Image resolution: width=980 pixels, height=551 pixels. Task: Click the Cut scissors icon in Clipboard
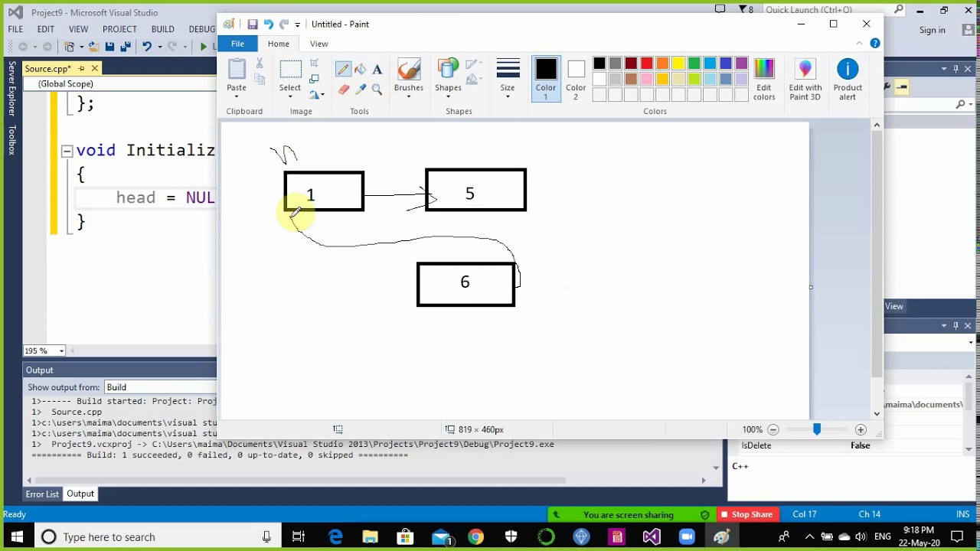pyautogui.click(x=260, y=64)
